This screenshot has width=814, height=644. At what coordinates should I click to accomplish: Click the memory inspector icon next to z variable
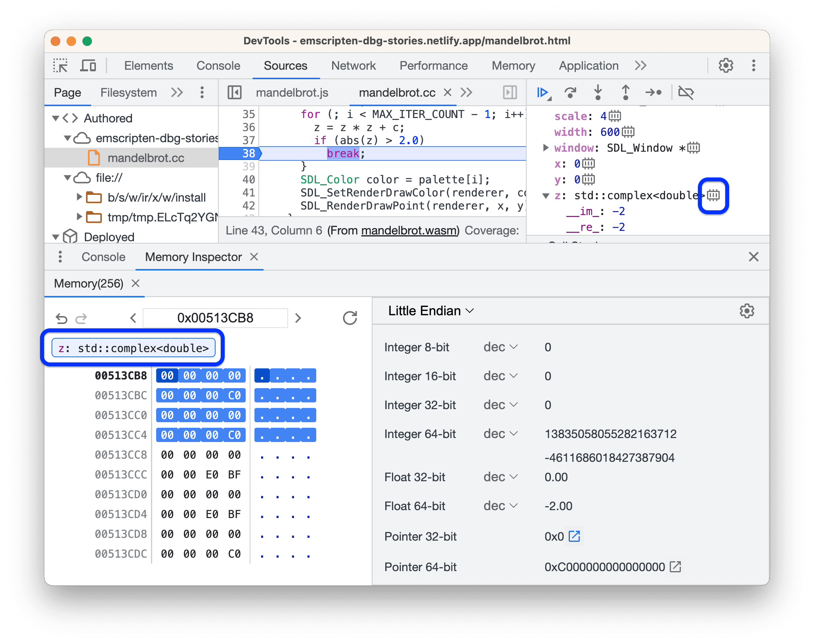pos(714,196)
